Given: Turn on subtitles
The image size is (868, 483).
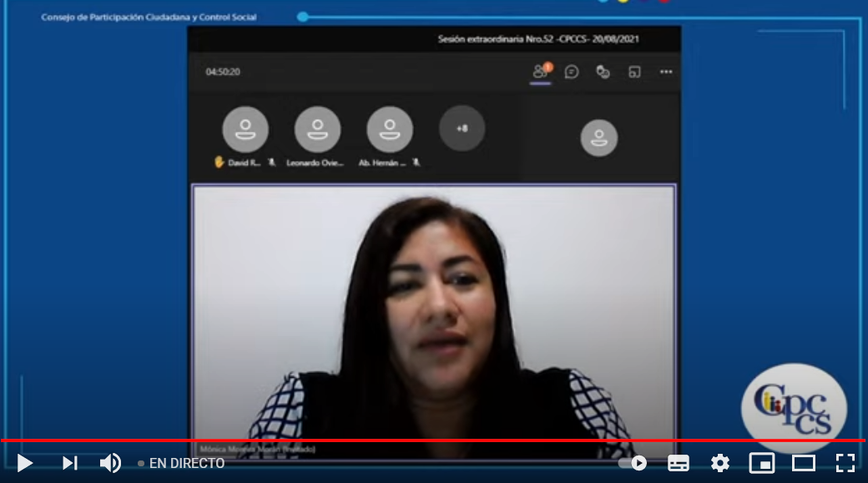Looking at the screenshot, I should point(678,463).
